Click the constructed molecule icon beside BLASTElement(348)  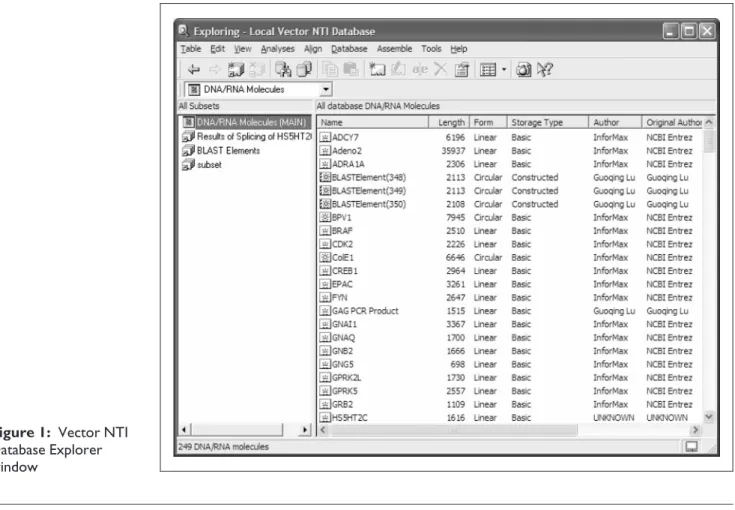tap(325, 177)
